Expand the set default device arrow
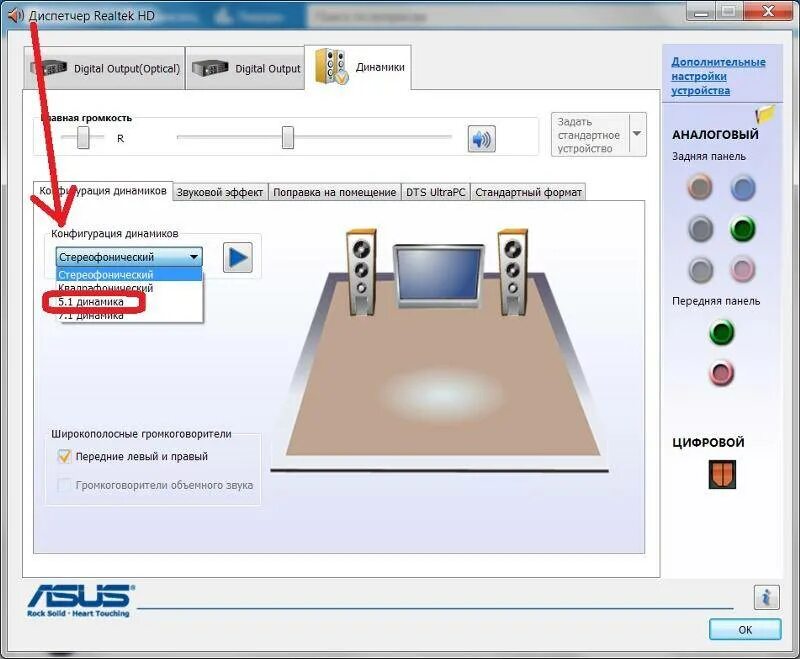 [637, 134]
